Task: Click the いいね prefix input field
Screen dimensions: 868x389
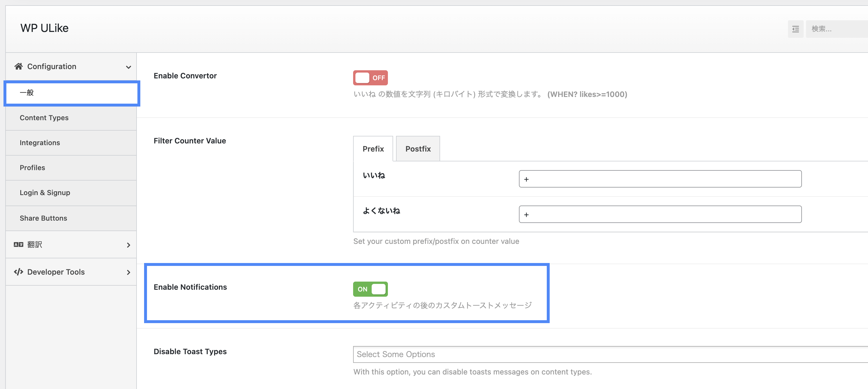Action: (x=660, y=179)
